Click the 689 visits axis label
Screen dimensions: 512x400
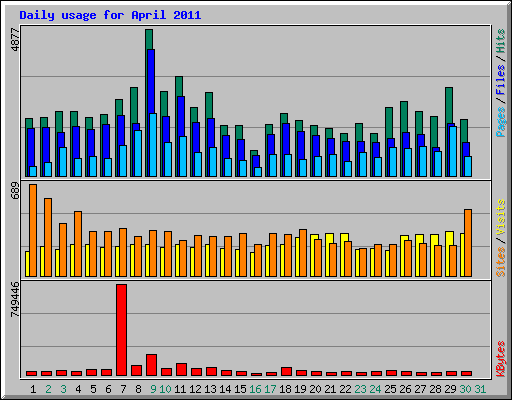[x=15, y=191]
